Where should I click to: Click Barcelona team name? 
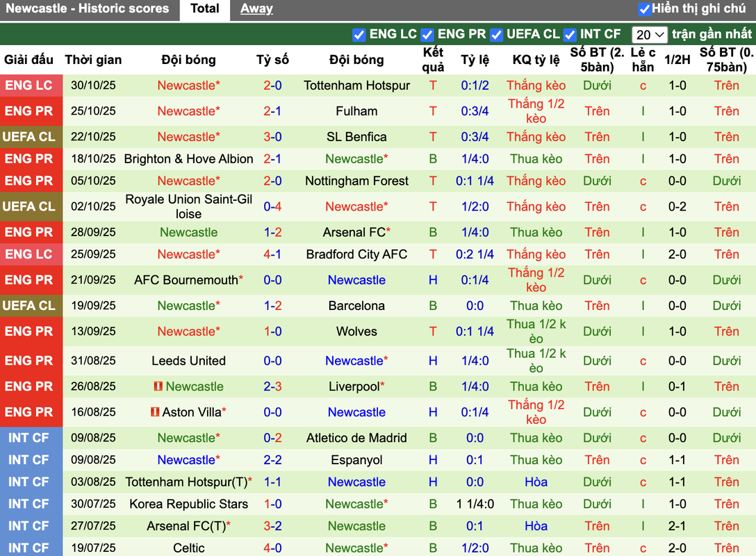click(x=356, y=306)
